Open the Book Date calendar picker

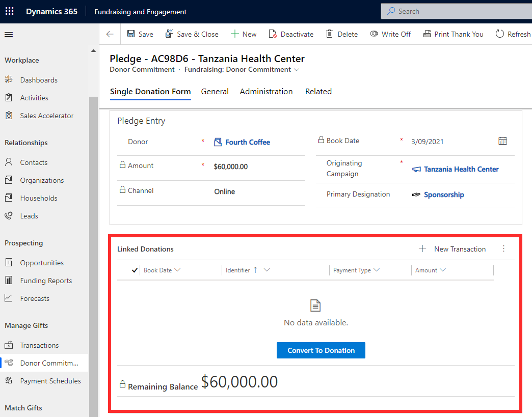502,141
